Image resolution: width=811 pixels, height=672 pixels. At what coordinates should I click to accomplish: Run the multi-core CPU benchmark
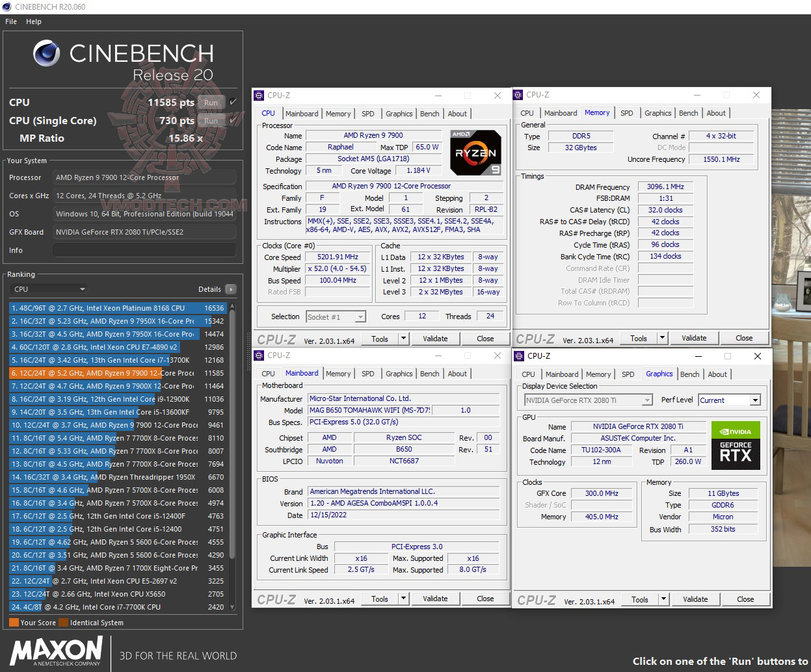211,103
